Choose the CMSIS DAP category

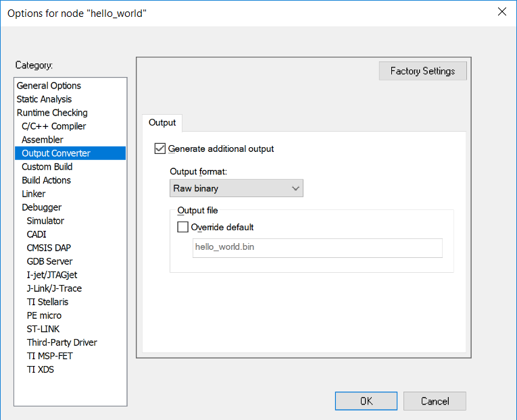49,248
